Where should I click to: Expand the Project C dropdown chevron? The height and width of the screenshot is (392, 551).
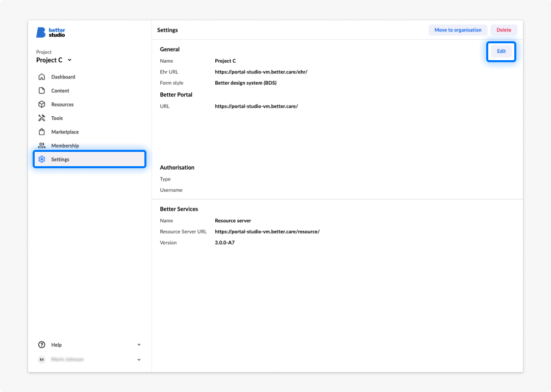click(69, 60)
